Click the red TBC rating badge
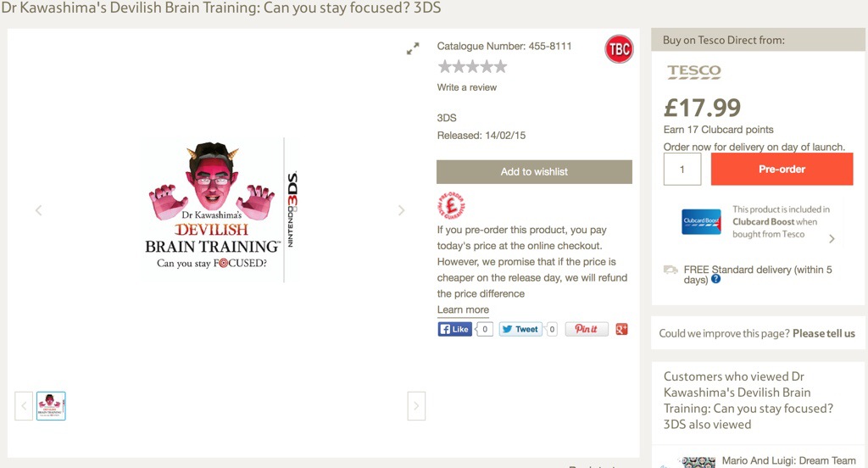Image resolution: width=868 pixels, height=468 pixels. tap(619, 48)
